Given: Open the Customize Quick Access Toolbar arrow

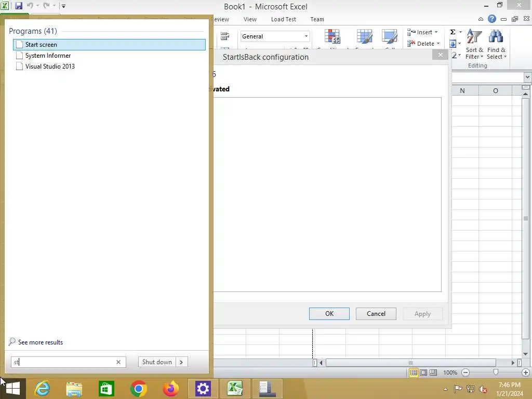Looking at the screenshot, I should coord(63,6).
